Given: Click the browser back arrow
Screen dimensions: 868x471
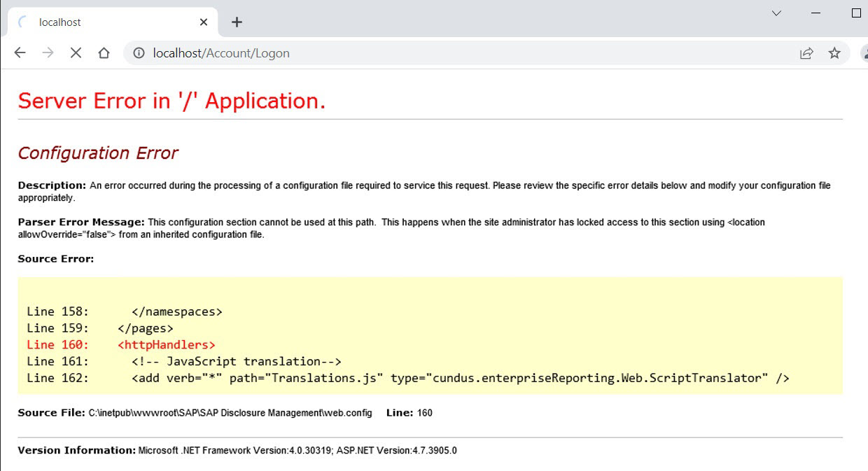Looking at the screenshot, I should pyautogui.click(x=20, y=53).
